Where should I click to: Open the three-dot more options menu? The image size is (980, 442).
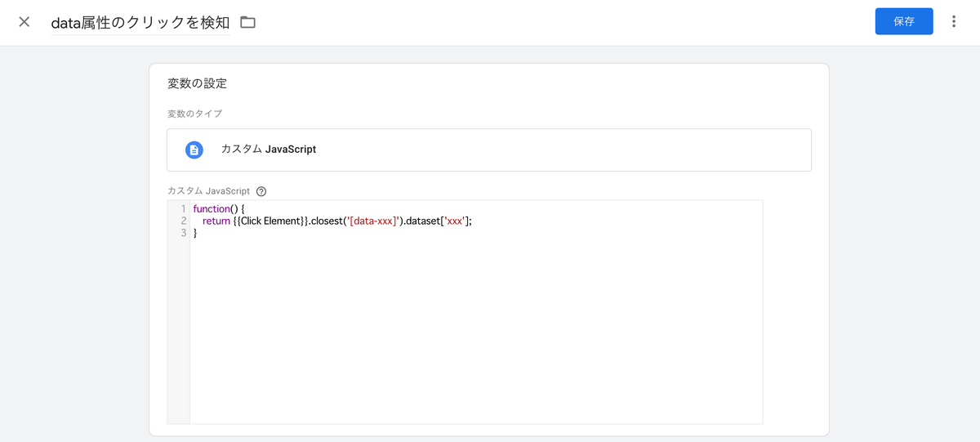(953, 22)
